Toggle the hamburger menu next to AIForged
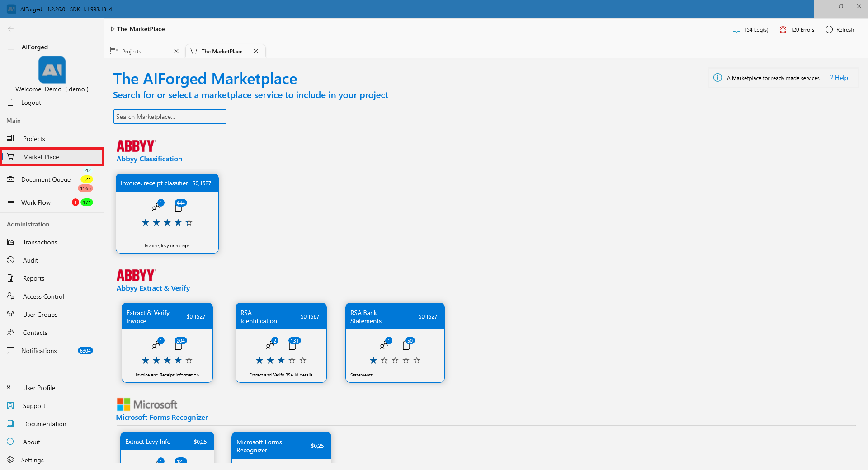 point(11,47)
